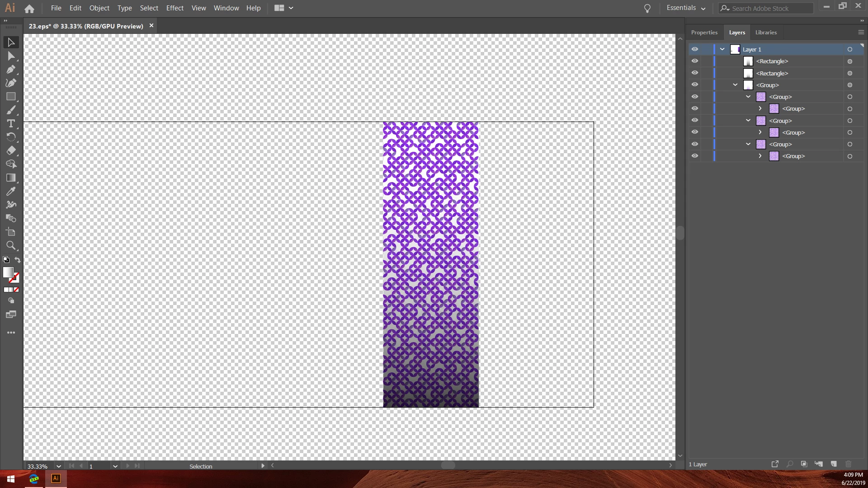The image size is (868, 488).
Task: Toggle visibility of the second Rectangle
Action: (695, 73)
